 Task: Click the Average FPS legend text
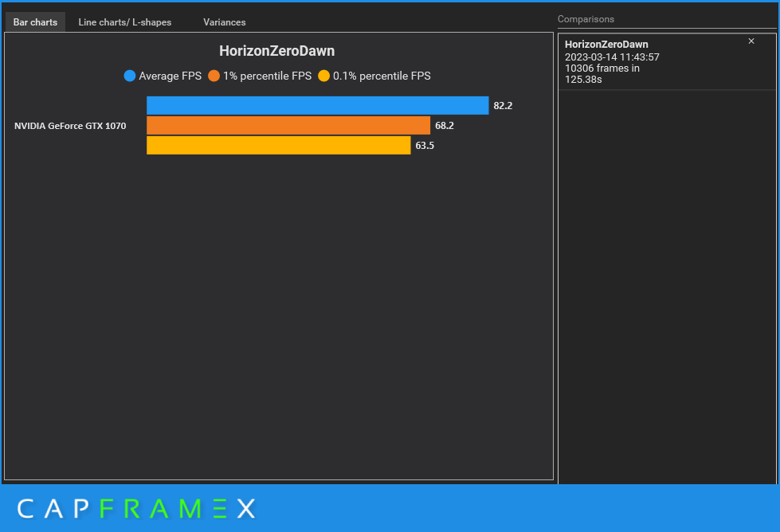point(171,76)
